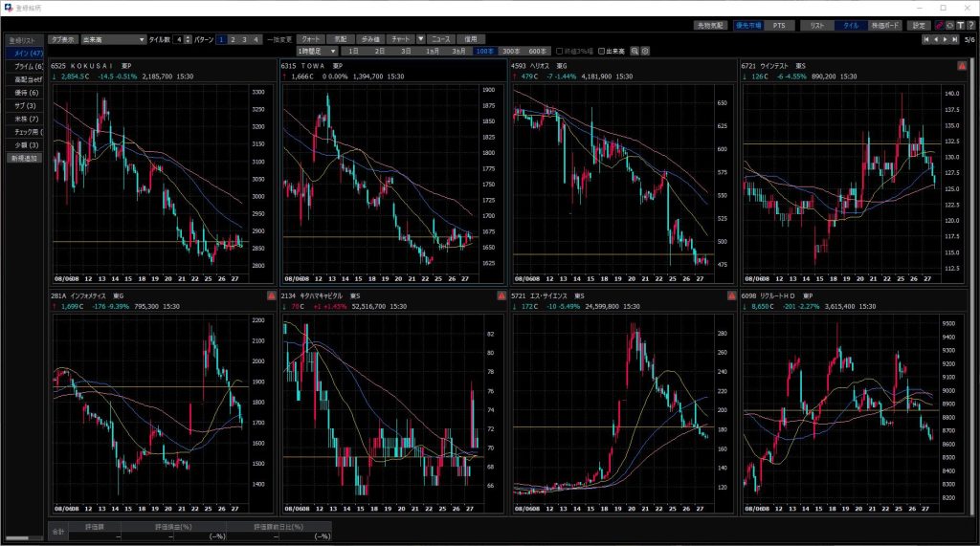This screenshot has width=980, height=546.
Task: Select the 米株 (7) watchlist tab
Action: pos(25,119)
